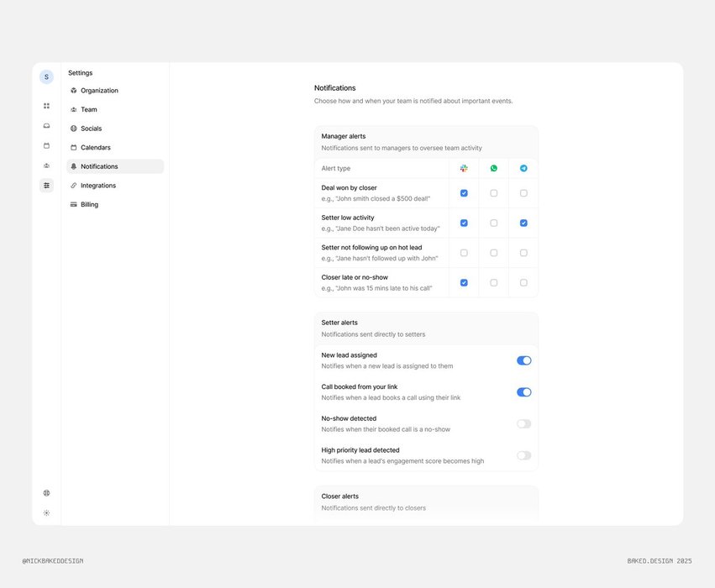
Task: Click the Notifications page heading
Action: [x=334, y=88]
